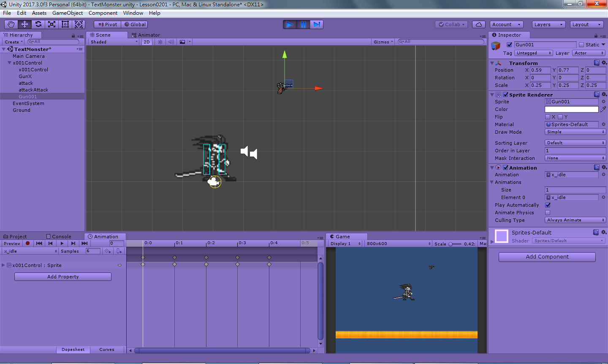This screenshot has height=364, width=608.
Task: Open the Culling Type dropdown
Action: [x=575, y=220]
